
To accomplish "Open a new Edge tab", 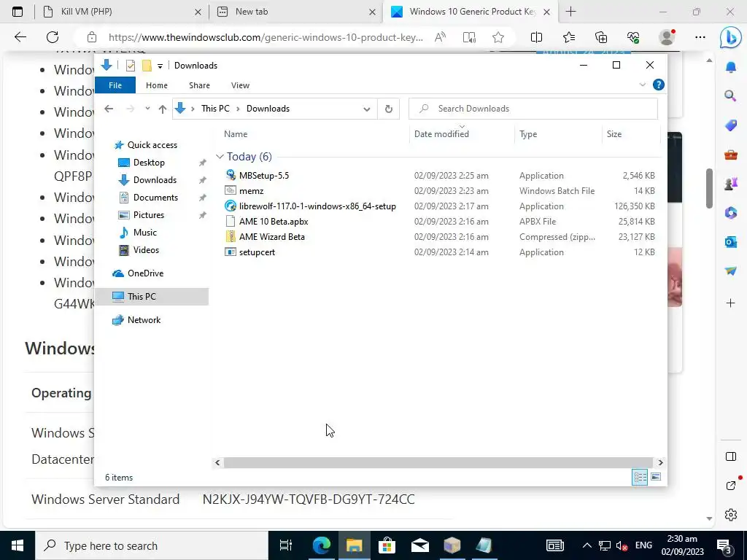I will (570, 12).
